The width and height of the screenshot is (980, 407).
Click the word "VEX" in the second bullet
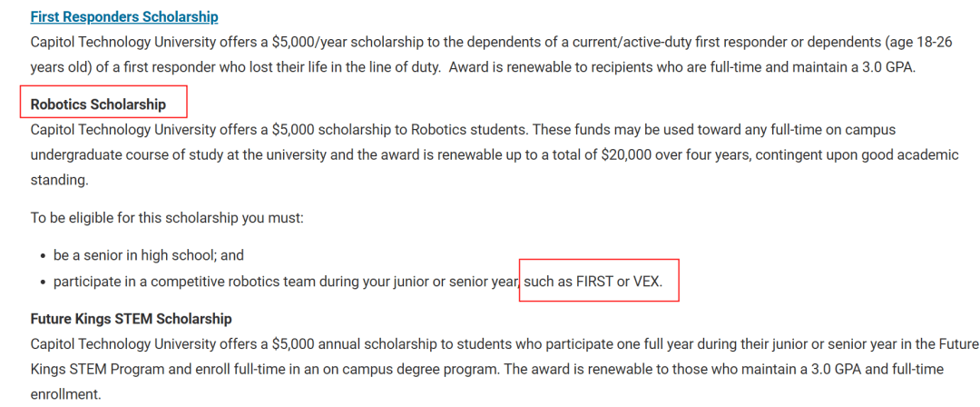click(x=647, y=282)
